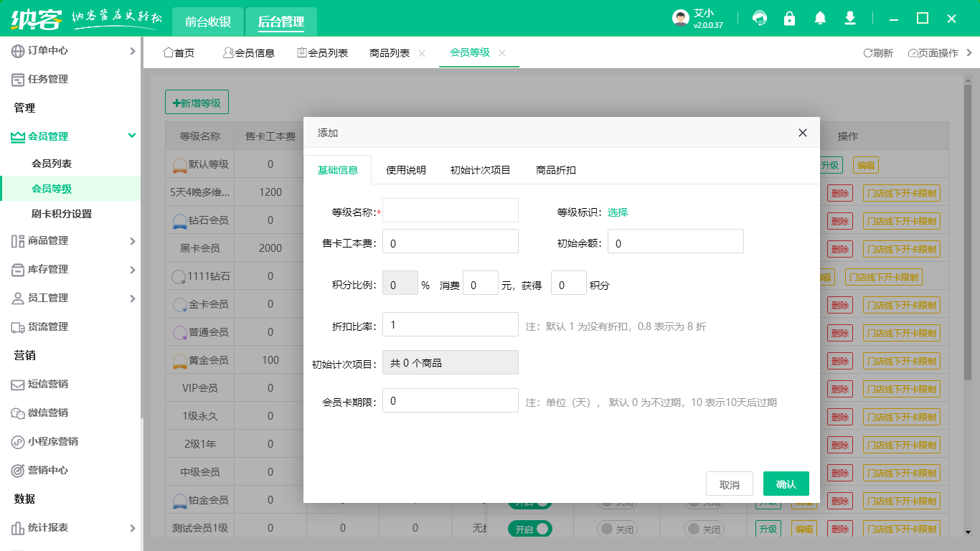Screen dimensions: 980x551
Task: Click the lock screen icon in title bar
Action: [790, 18]
